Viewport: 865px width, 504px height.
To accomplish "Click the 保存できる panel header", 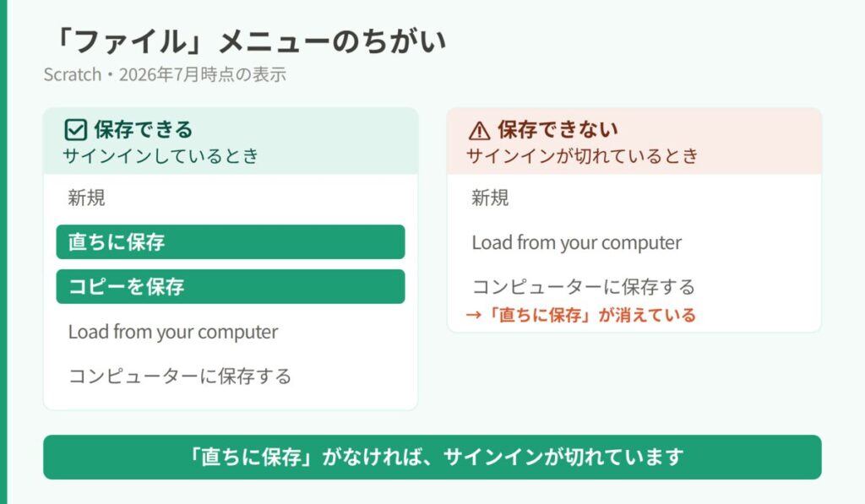I will (x=231, y=141).
